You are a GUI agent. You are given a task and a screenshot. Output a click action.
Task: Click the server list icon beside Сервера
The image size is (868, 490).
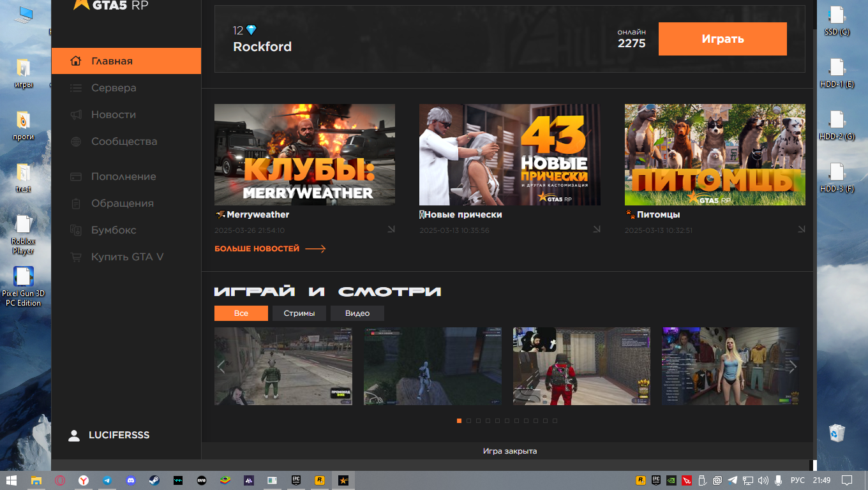[x=76, y=88]
